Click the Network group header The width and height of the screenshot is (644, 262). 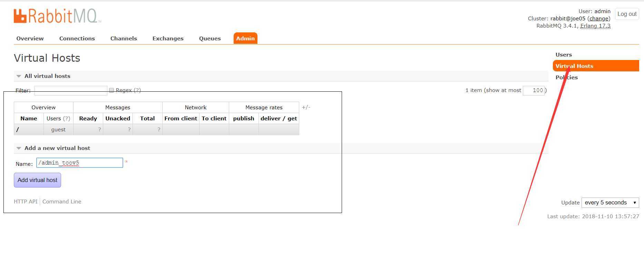(x=196, y=107)
